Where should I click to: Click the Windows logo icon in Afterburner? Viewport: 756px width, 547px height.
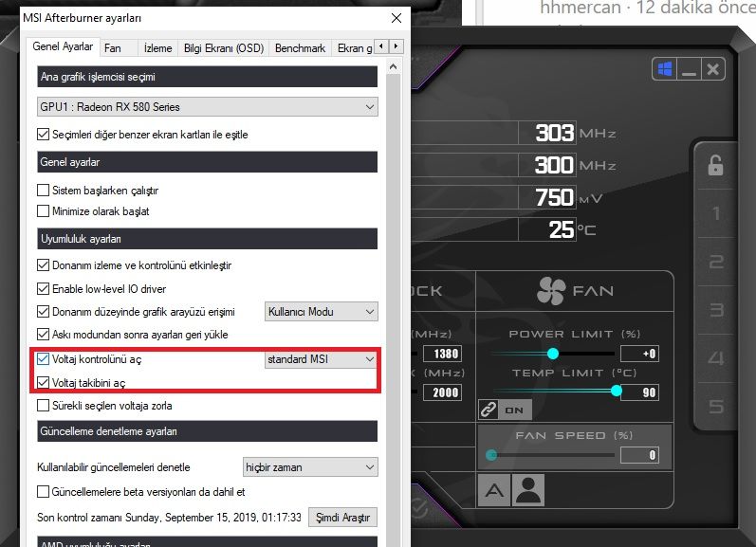click(665, 69)
